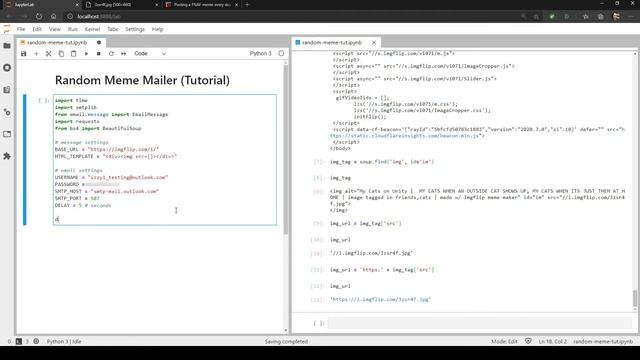Close the JupyterLab browser tab

coord(77,4)
